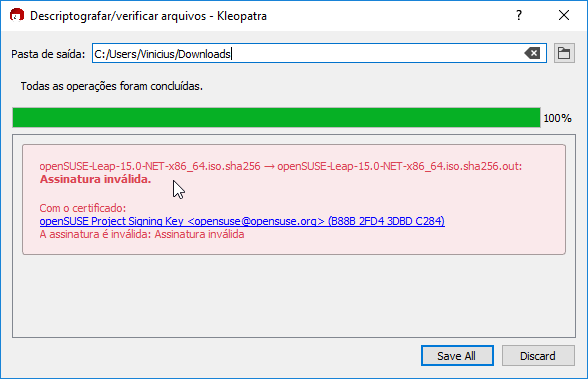Image resolution: width=588 pixels, height=379 pixels.
Task: Click the 'Com o certificado:' label
Action: click(x=82, y=208)
